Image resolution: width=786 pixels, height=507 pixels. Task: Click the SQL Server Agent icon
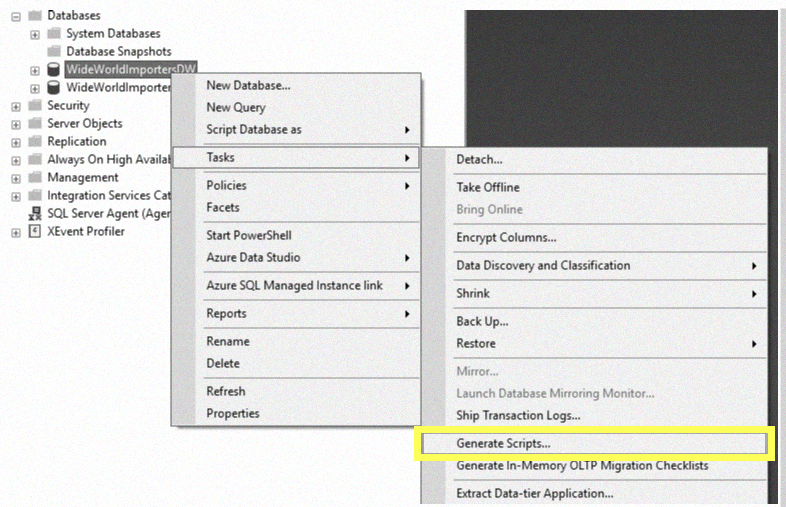click(x=35, y=213)
